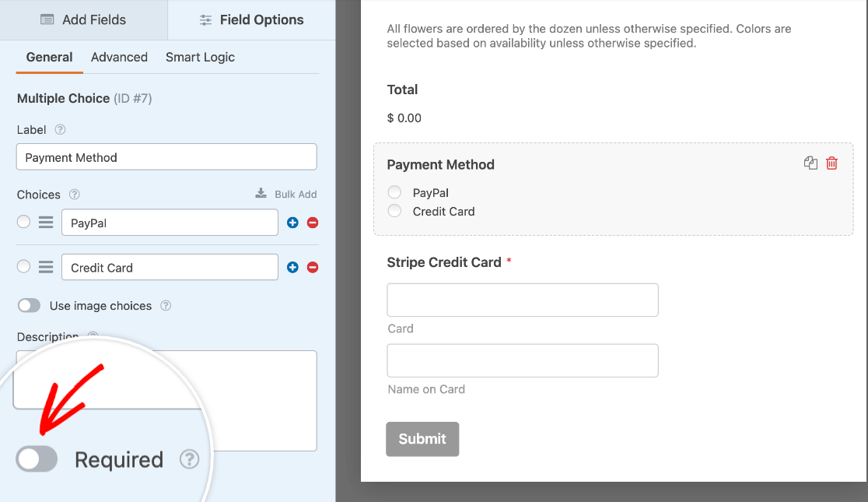Image resolution: width=868 pixels, height=502 pixels.
Task: Select the Total field in preview
Action: (402, 90)
